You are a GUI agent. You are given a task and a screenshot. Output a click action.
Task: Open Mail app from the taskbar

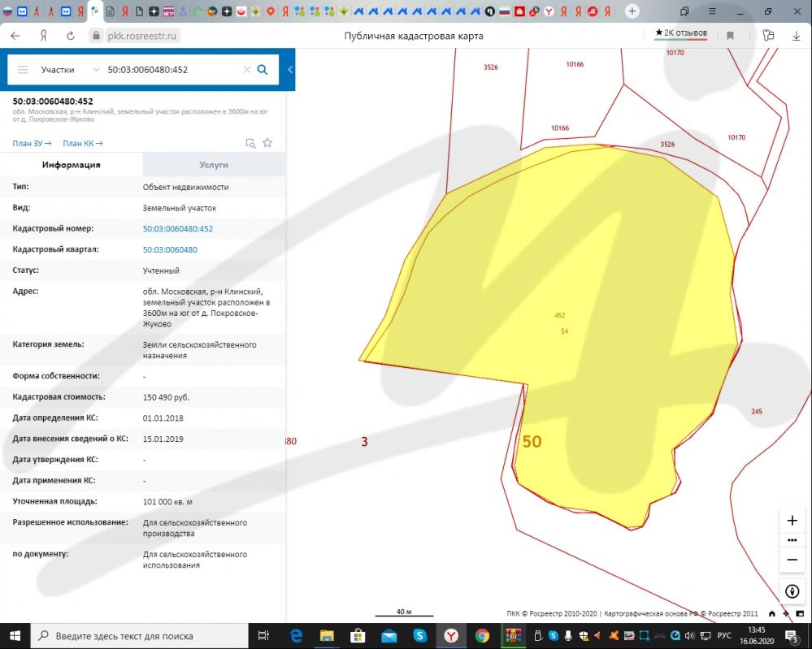pos(389,635)
